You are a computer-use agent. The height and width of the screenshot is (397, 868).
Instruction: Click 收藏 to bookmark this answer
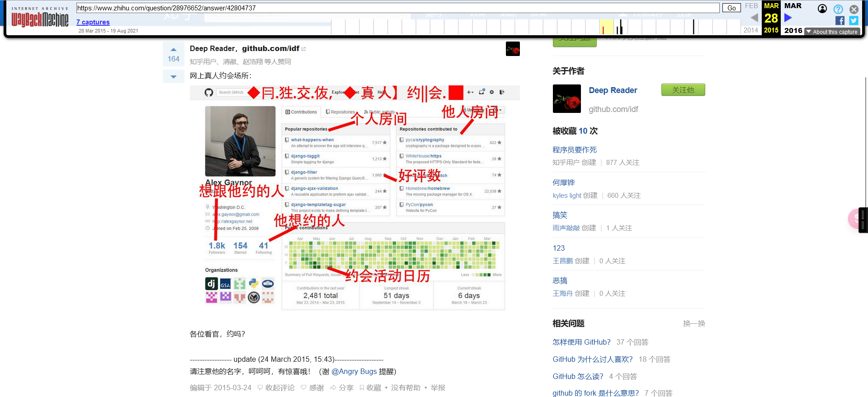(x=370, y=388)
